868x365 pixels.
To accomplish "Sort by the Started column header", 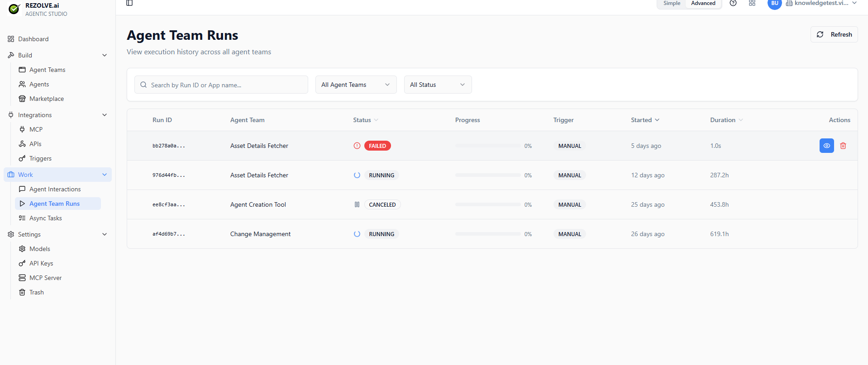I will 645,120.
